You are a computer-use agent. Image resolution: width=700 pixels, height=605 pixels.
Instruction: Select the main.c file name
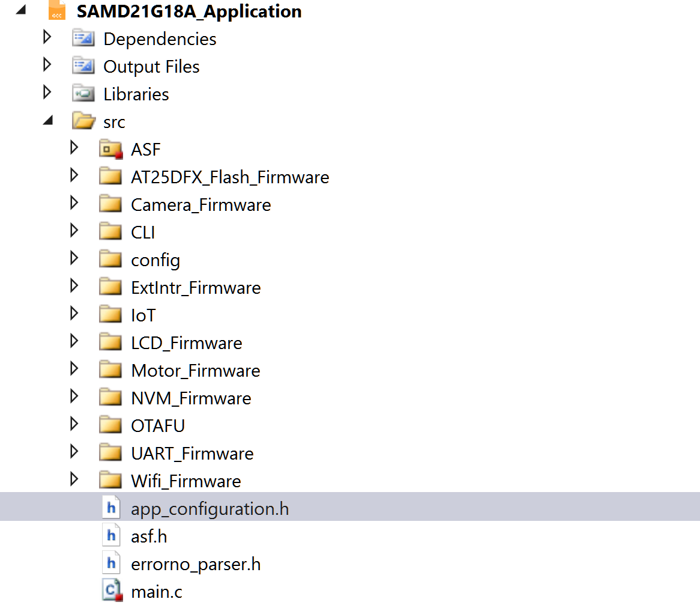coord(157,592)
